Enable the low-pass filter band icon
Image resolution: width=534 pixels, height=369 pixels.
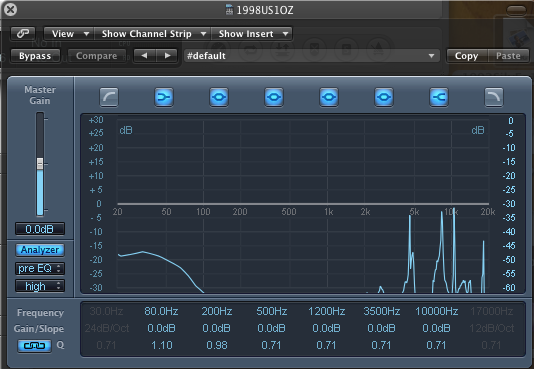[493, 97]
